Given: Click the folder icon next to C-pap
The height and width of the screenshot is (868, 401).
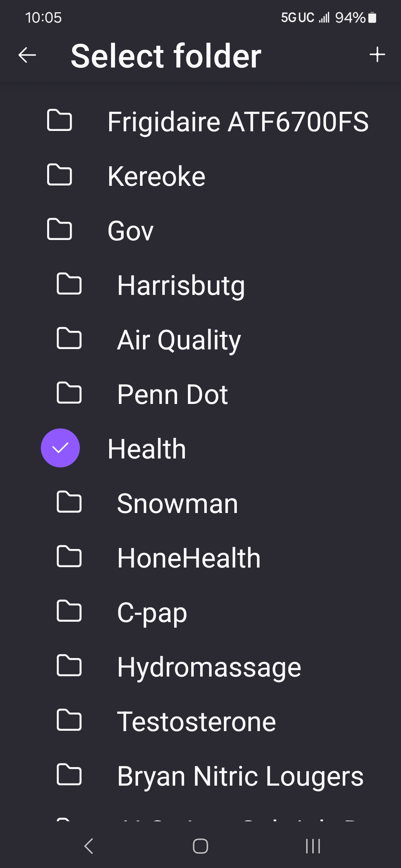Looking at the screenshot, I should click(x=69, y=611).
